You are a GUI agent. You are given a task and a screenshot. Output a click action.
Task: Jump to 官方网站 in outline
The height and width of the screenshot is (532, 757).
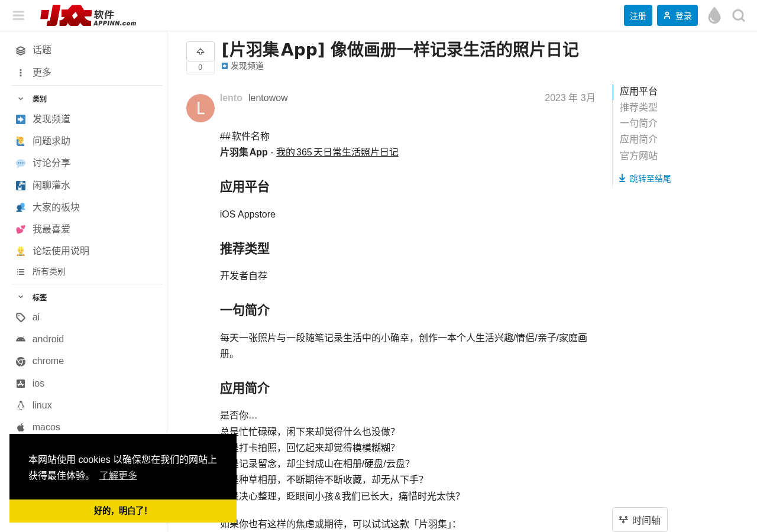tap(639, 156)
